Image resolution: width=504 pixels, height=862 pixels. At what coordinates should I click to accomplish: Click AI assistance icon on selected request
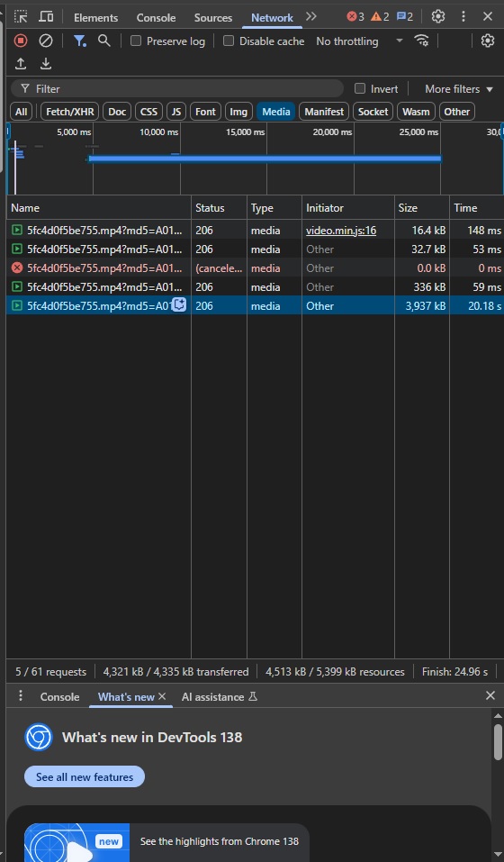click(179, 304)
